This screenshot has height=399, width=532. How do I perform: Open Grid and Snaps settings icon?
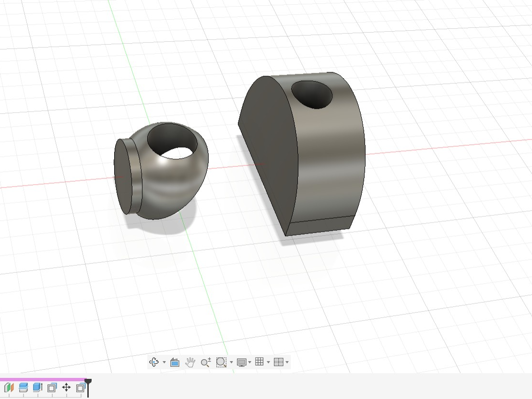click(260, 362)
